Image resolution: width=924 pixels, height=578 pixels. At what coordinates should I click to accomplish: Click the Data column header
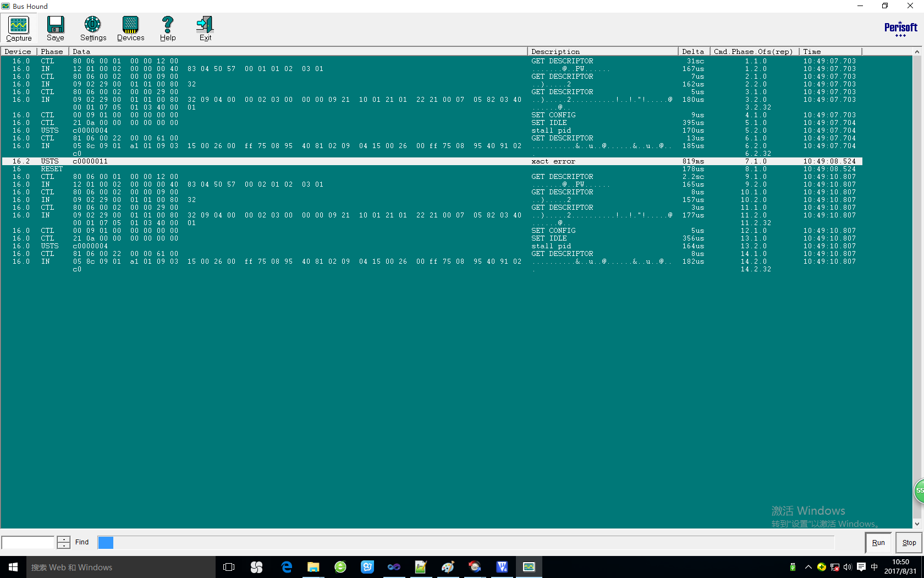click(298, 51)
